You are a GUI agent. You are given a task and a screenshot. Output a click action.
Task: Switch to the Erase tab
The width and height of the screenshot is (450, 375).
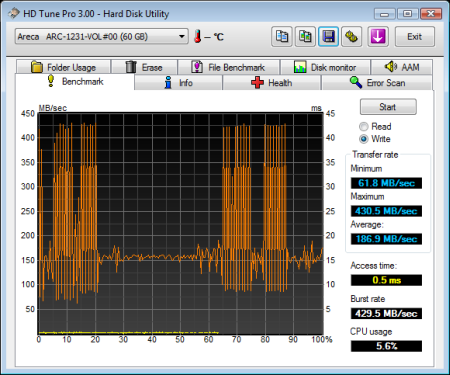pyautogui.click(x=144, y=67)
